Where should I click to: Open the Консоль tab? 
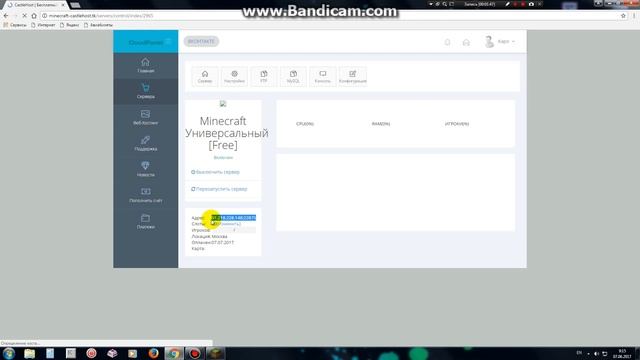click(322, 76)
